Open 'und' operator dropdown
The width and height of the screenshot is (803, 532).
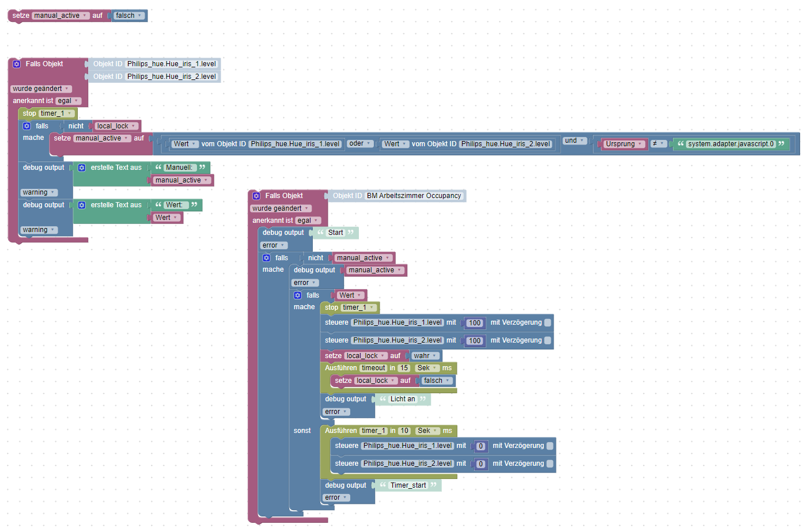pyautogui.click(x=575, y=140)
